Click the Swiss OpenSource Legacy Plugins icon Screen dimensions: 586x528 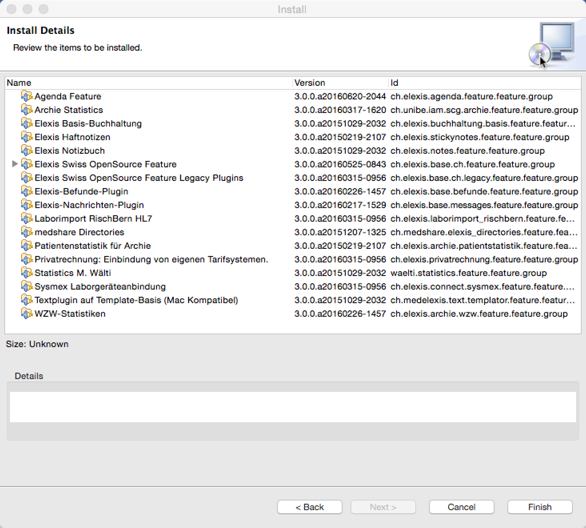tap(27, 178)
